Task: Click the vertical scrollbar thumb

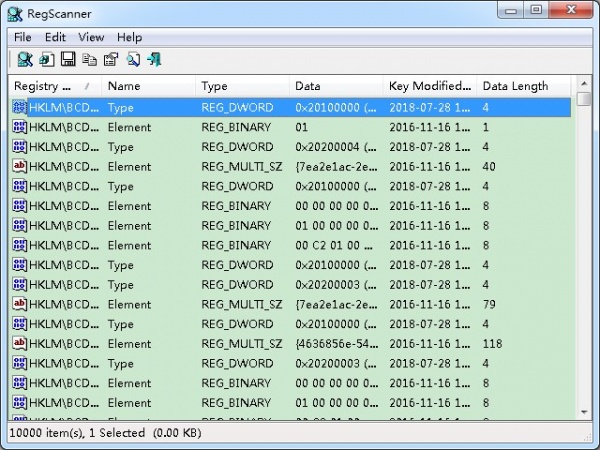Action: (584, 99)
